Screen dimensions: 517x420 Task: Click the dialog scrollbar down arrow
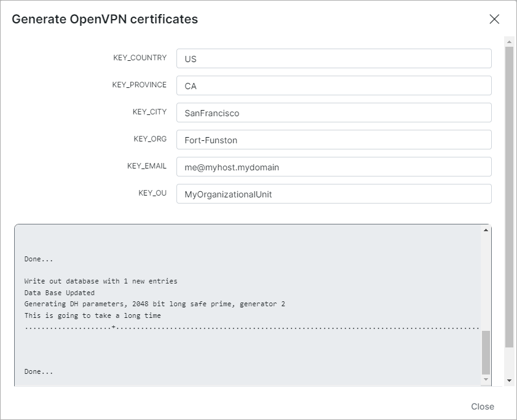509,381
